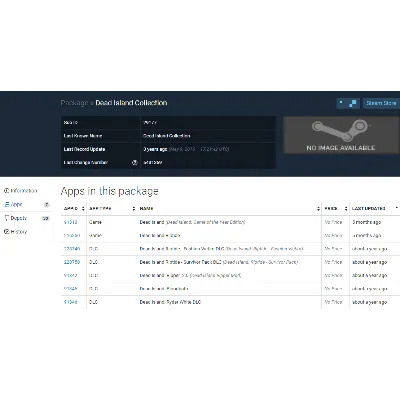
Task: Open app ID link 91310
Action: tap(70, 222)
